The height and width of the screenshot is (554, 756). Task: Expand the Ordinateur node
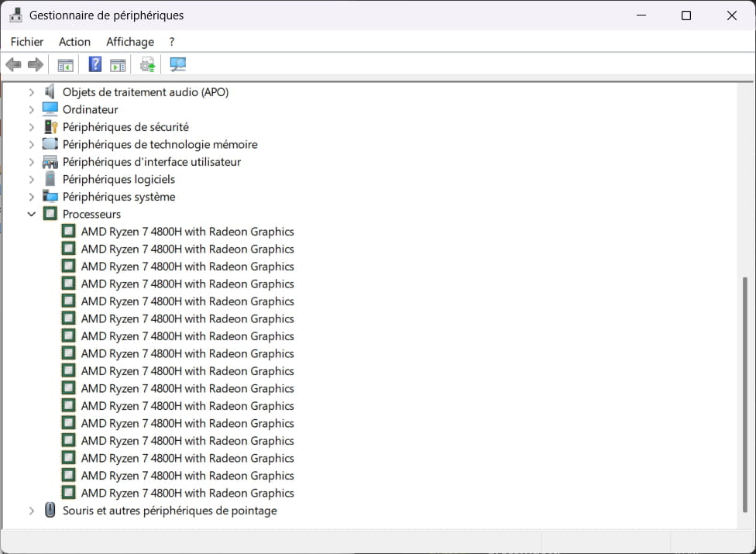coord(31,109)
